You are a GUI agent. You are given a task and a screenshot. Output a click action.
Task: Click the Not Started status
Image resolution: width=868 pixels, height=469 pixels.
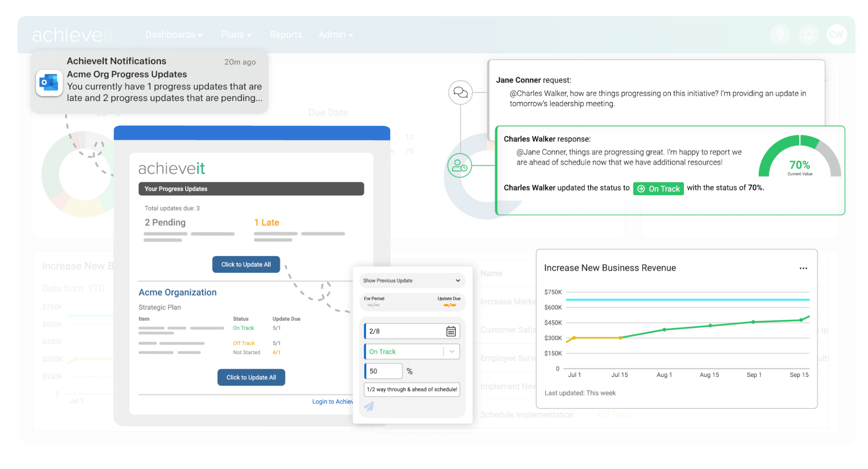tap(246, 352)
